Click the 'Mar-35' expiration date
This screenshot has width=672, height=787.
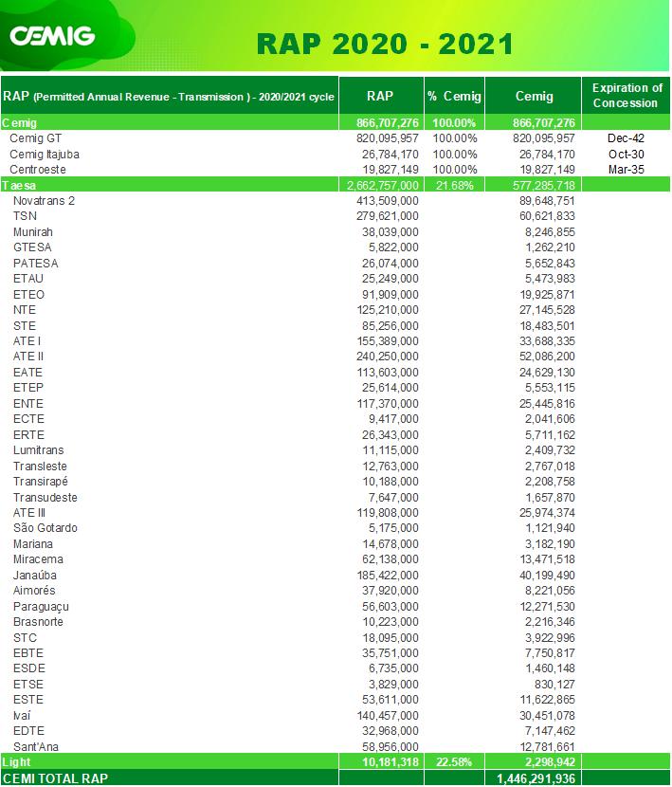626,170
